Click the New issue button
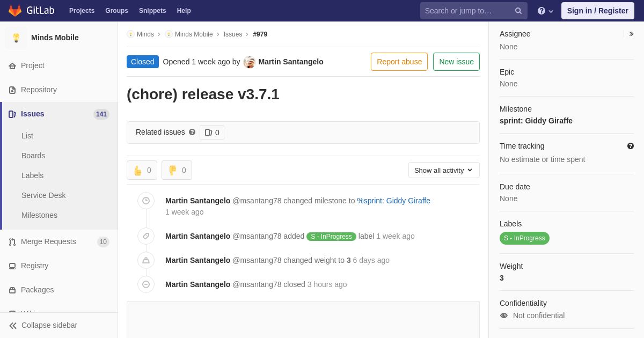644x338 pixels. point(456,62)
